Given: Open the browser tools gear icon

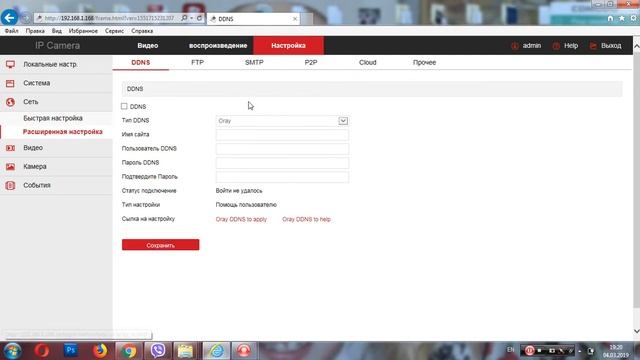Looking at the screenshot, I should (x=633, y=18).
